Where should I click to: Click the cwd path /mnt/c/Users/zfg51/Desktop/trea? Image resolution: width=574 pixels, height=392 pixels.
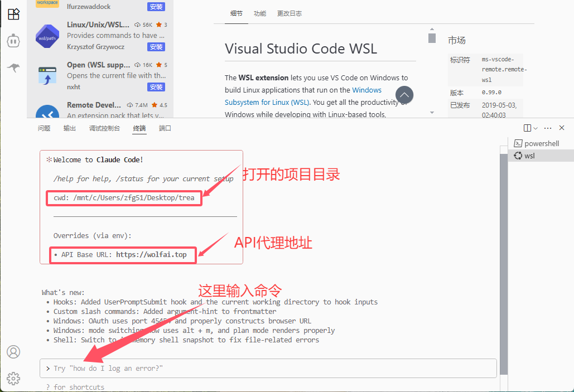coord(134,197)
